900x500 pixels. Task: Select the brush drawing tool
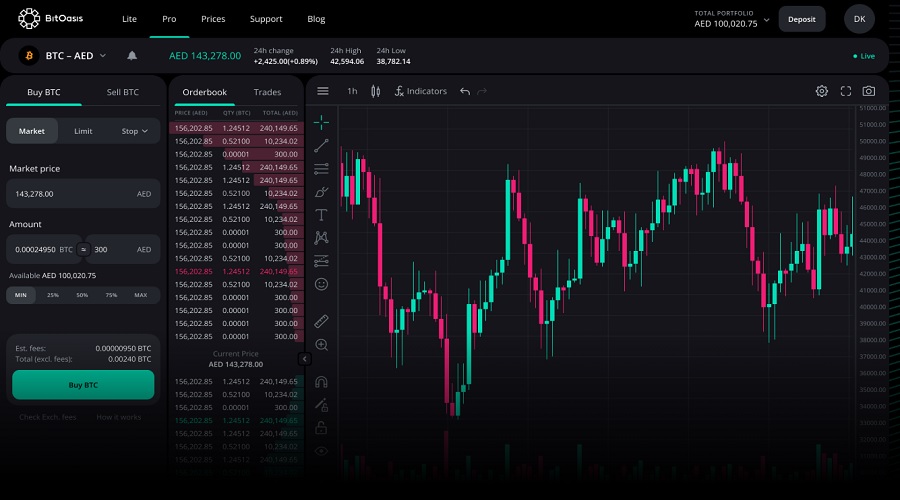(x=321, y=192)
